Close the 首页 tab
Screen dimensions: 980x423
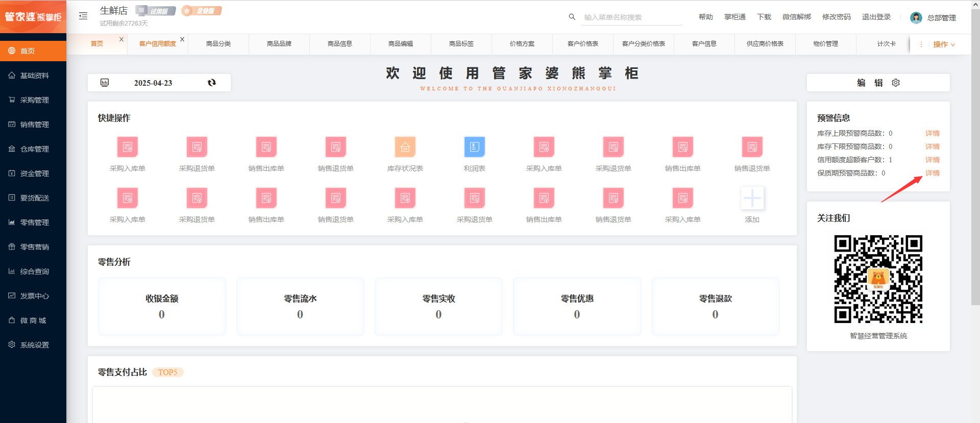(x=121, y=39)
